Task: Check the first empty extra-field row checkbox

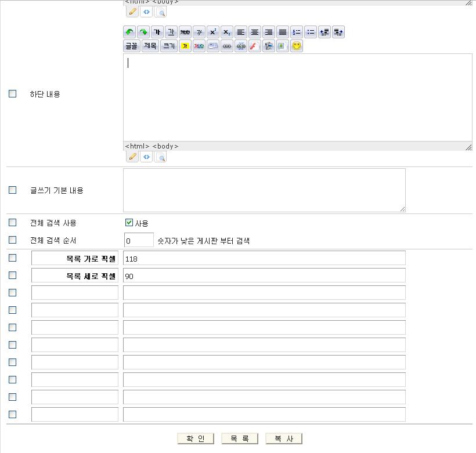Action: [12, 292]
